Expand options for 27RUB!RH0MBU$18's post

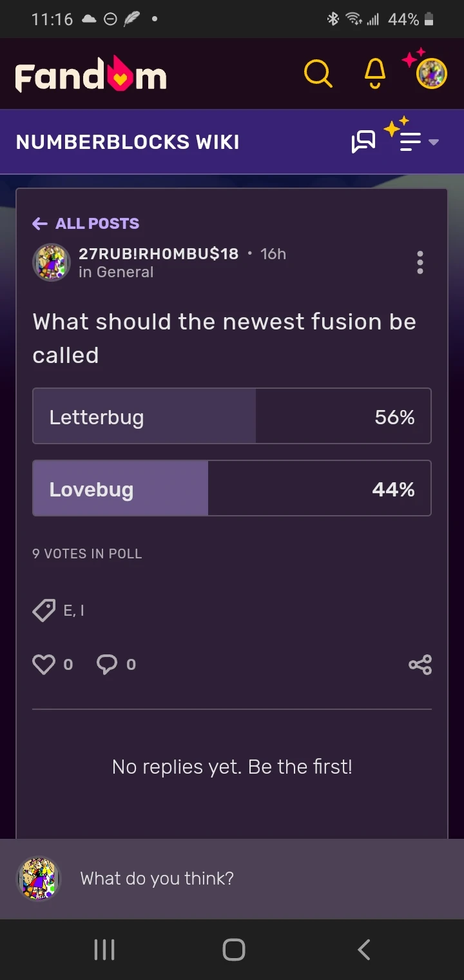[420, 262]
